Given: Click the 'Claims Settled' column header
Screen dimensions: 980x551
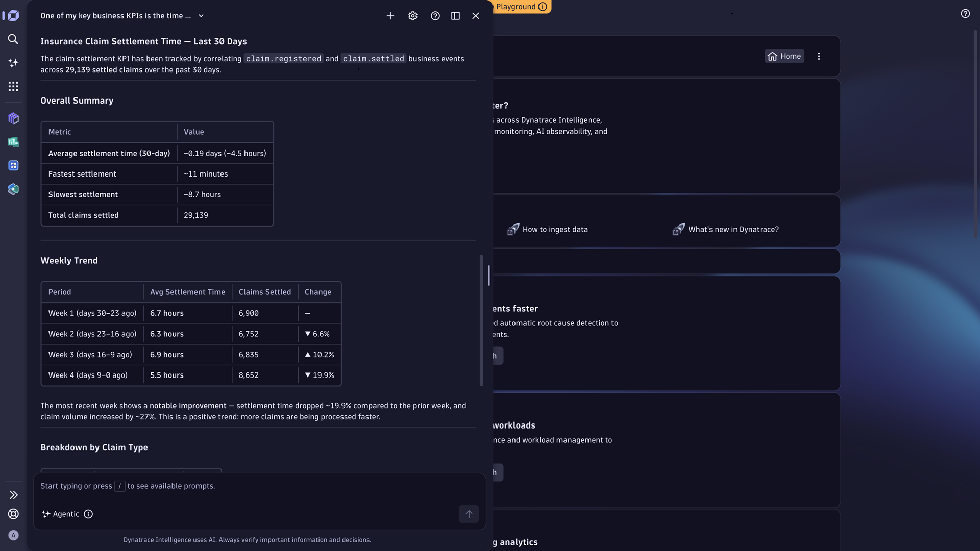Looking at the screenshot, I should coord(265,292).
